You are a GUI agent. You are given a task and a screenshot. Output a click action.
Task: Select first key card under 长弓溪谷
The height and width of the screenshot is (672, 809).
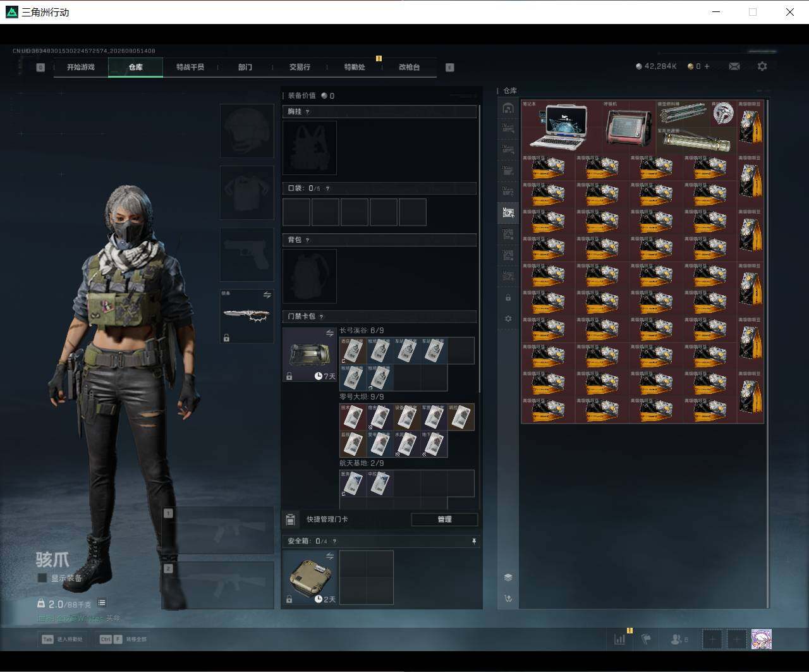(x=353, y=351)
